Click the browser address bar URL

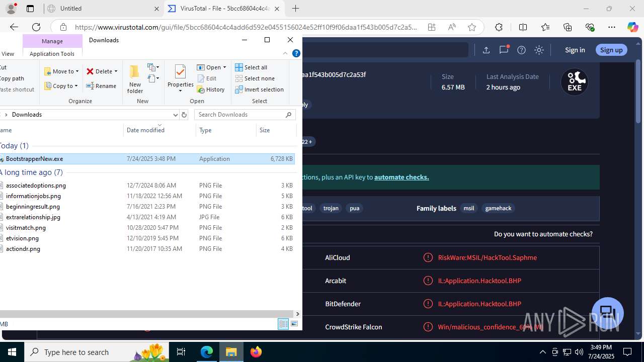point(246,27)
